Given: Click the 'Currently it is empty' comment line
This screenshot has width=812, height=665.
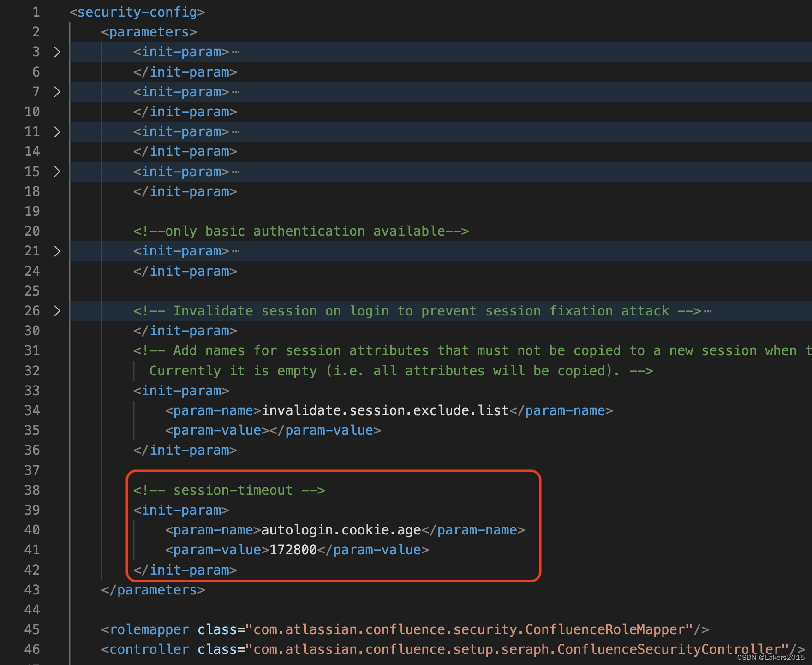Looking at the screenshot, I should [401, 371].
